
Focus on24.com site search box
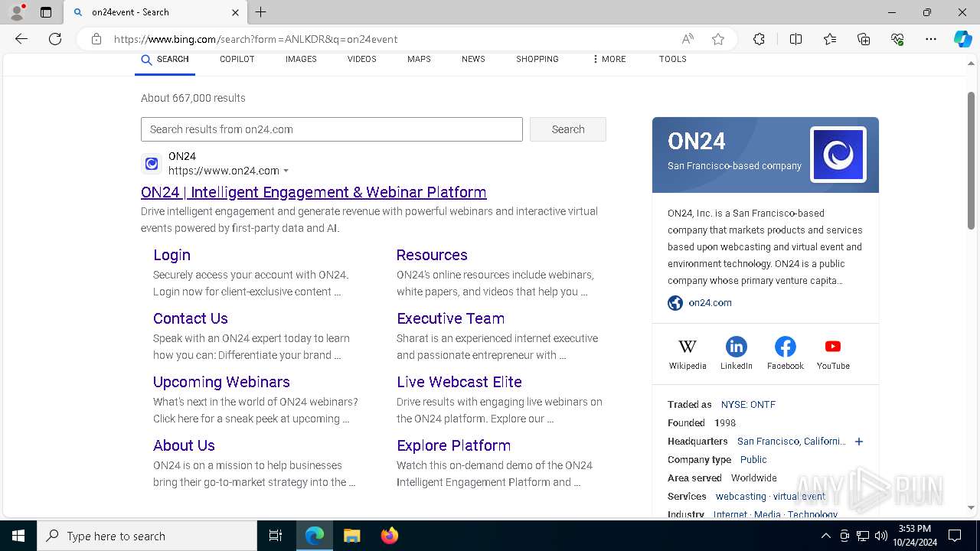coord(332,129)
